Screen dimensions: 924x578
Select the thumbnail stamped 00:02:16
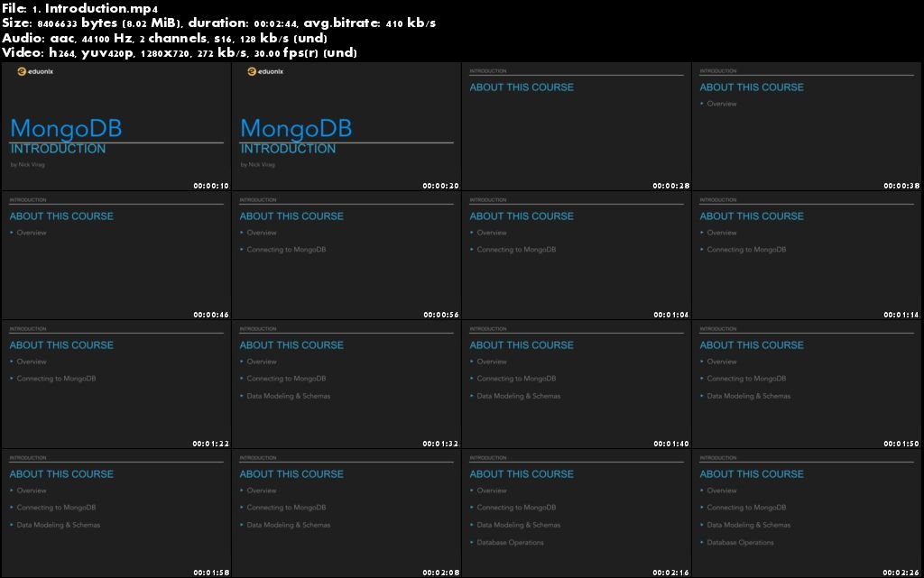[x=577, y=513]
